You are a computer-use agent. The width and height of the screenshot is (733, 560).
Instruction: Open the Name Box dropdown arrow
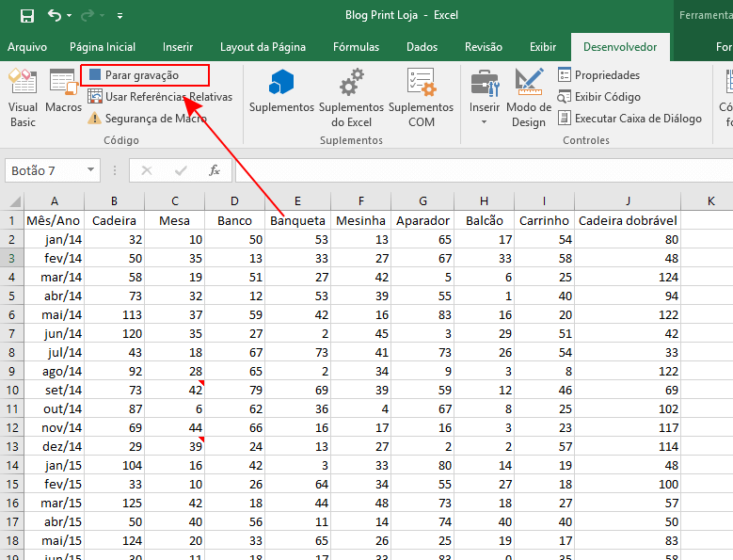pyautogui.click(x=91, y=170)
